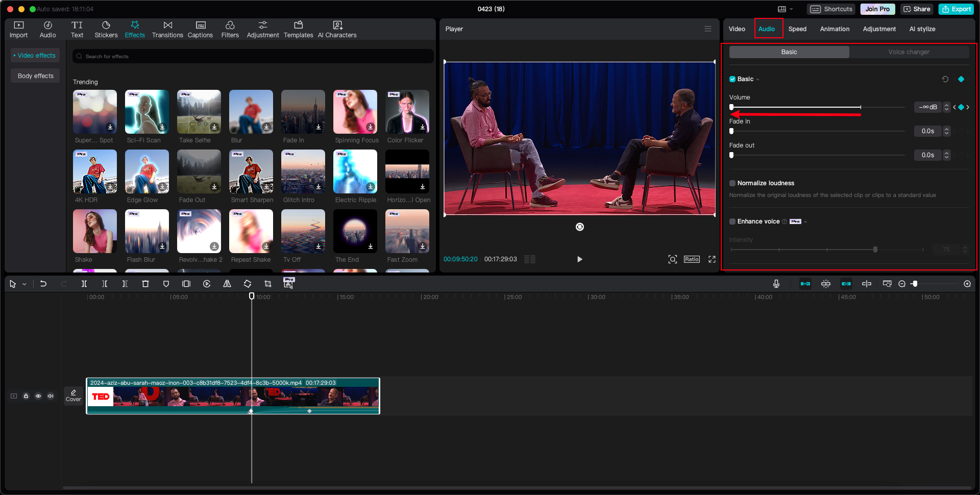Select the Fast Zoom effect thumbnail

(407, 231)
